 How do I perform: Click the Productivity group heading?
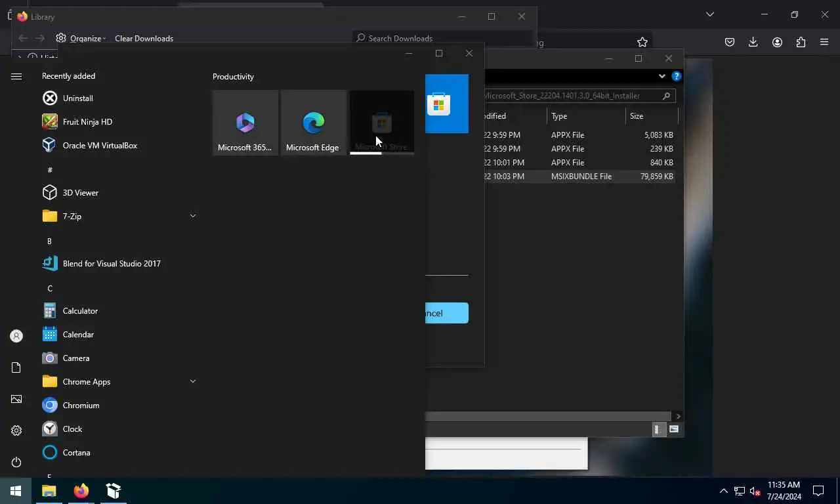click(233, 77)
